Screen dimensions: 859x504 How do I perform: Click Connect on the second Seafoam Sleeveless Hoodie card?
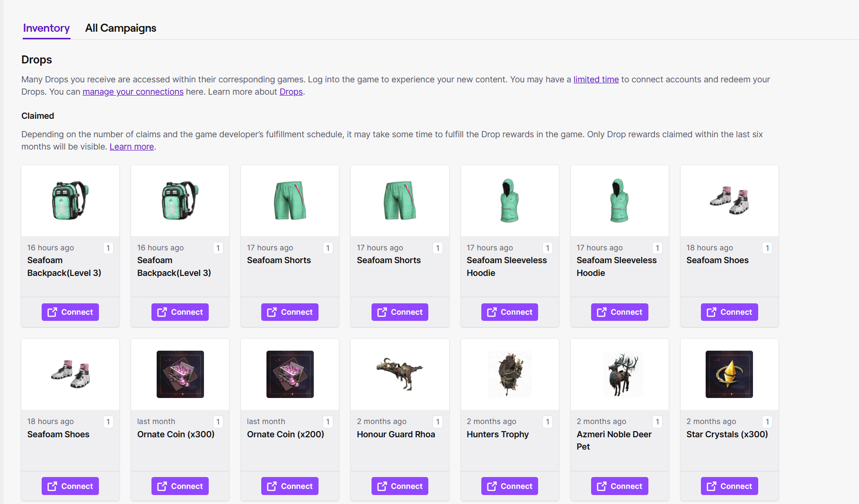(620, 312)
